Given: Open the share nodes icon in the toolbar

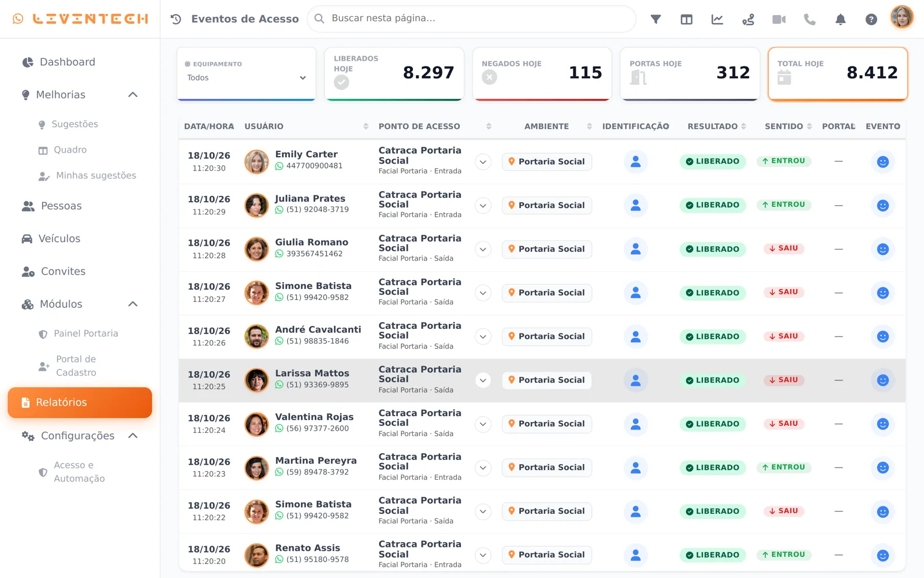Looking at the screenshot, I should click(748, 19).
